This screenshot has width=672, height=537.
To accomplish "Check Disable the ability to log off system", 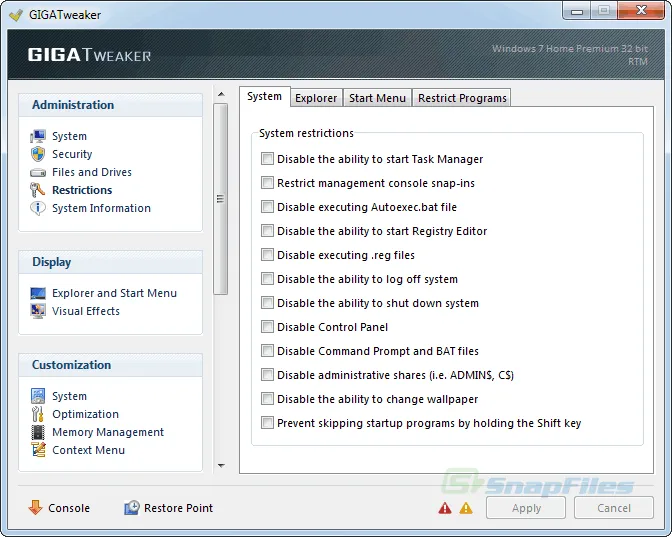I will [267, 279].
